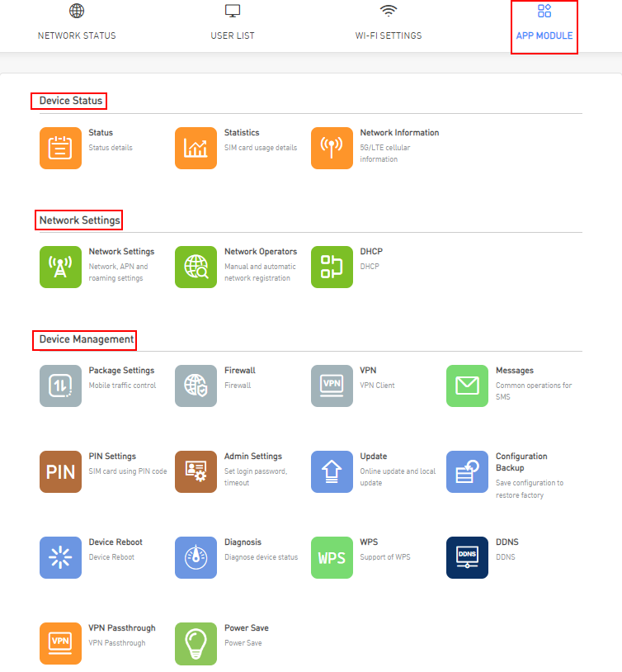This screenshot has width=622, height=672.
Task: Open the Configuration Backup text link
Action: click(x=521, y=461)
